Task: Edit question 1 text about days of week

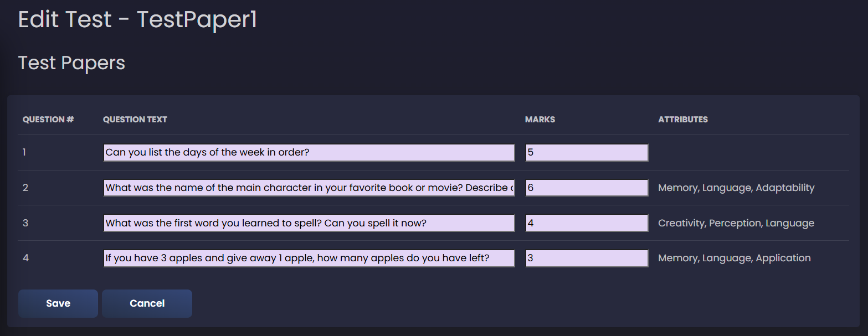Action: point(309,153)
